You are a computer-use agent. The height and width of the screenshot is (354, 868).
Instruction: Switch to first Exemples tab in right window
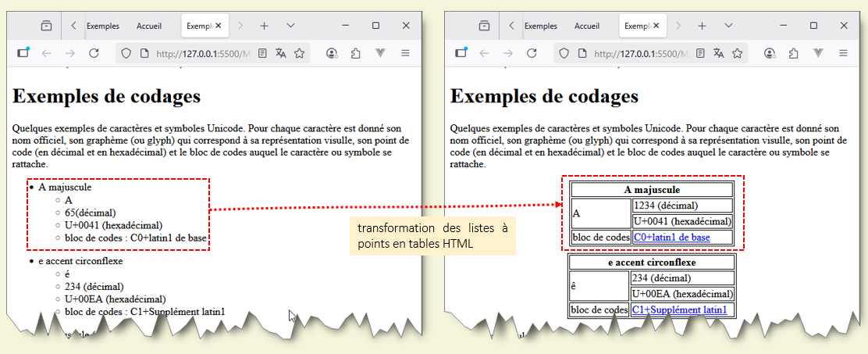pyautogui.click(x=541, y=26)
